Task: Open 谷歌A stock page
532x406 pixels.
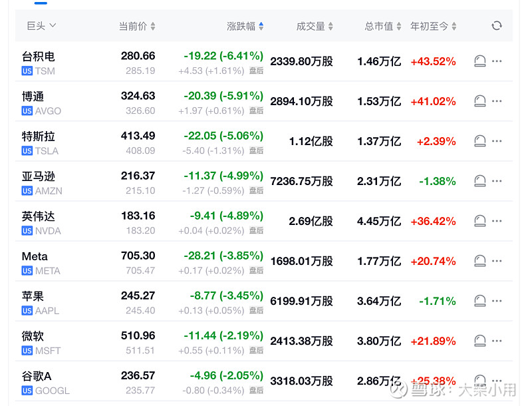Action: tap(37, 376)
